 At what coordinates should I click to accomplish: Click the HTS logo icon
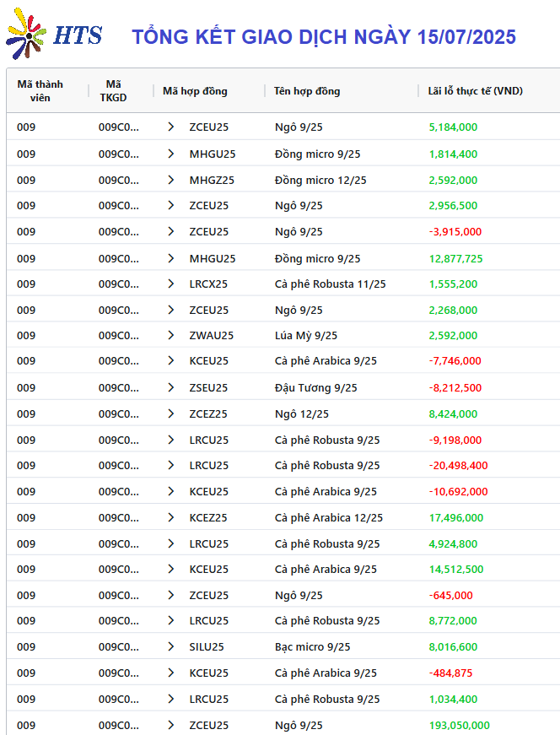[26, 34]
